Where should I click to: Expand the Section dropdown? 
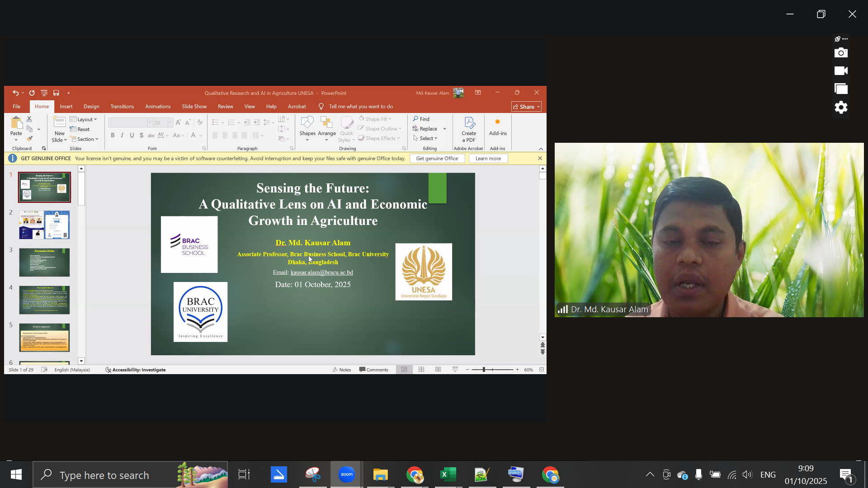tap(85, 139)
